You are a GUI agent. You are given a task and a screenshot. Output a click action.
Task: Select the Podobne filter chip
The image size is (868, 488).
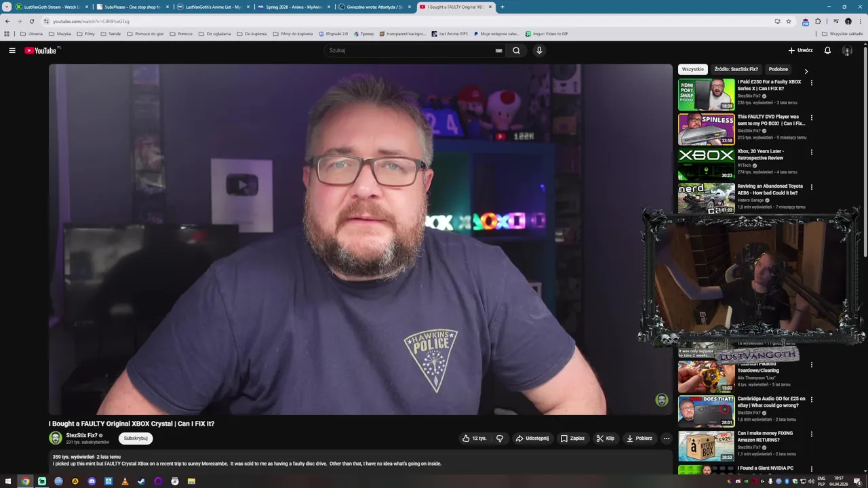click(x=778, y=69)
